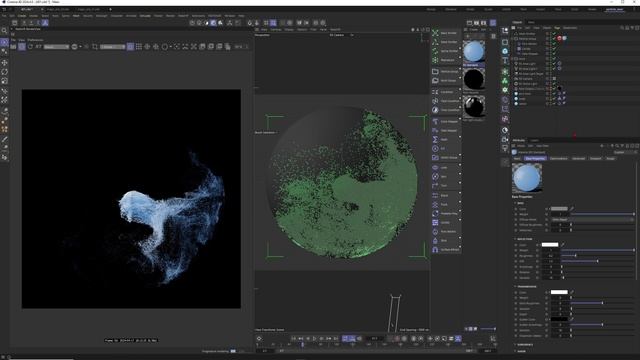Add a Time Condition modifier
The height and width of the screenshot is (360, 640).
[x=445, y=110]
